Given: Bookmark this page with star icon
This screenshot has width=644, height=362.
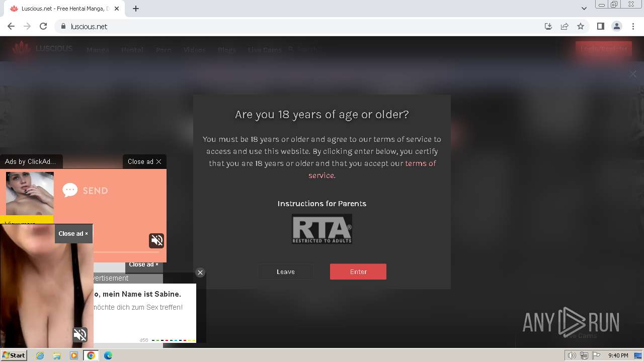Looking at the screenshot, I should point(581,26).
